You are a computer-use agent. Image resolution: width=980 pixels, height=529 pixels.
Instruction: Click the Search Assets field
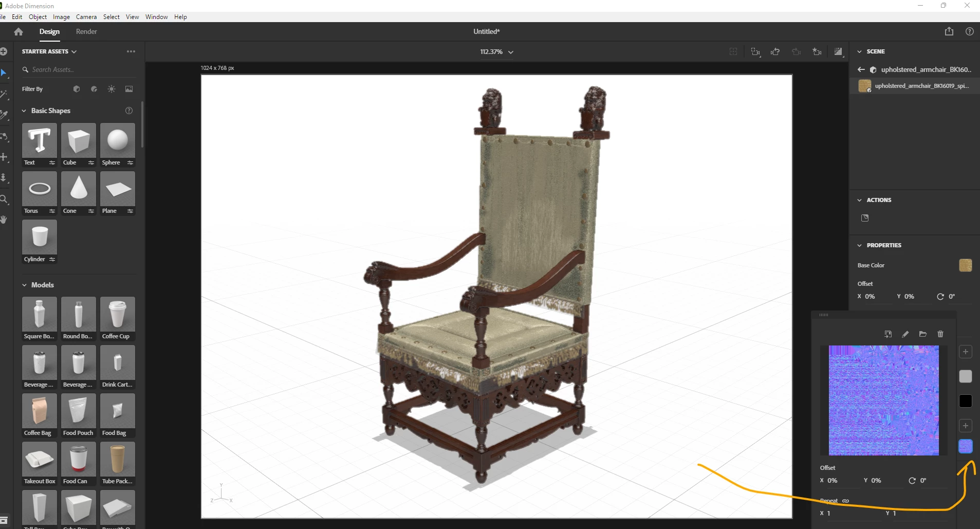(79, 69)
